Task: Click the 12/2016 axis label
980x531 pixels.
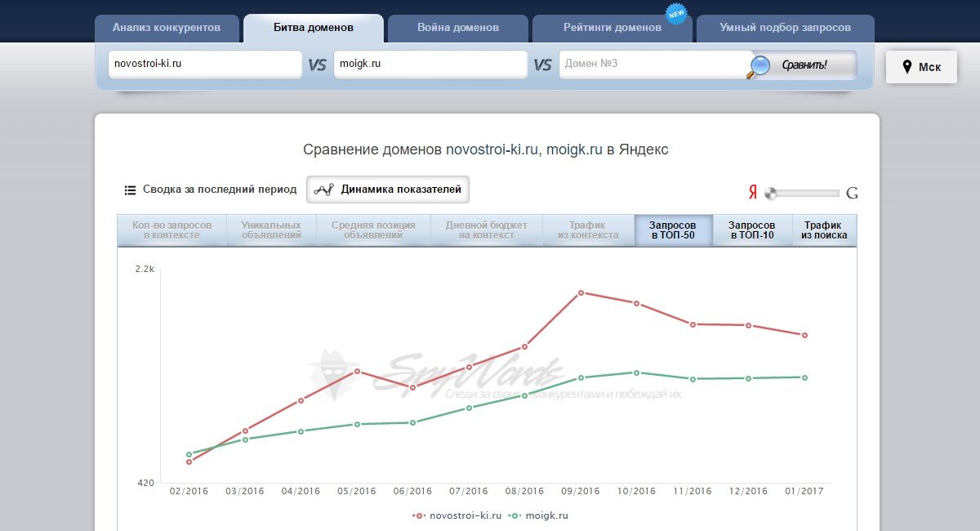Action: point(749,491)
